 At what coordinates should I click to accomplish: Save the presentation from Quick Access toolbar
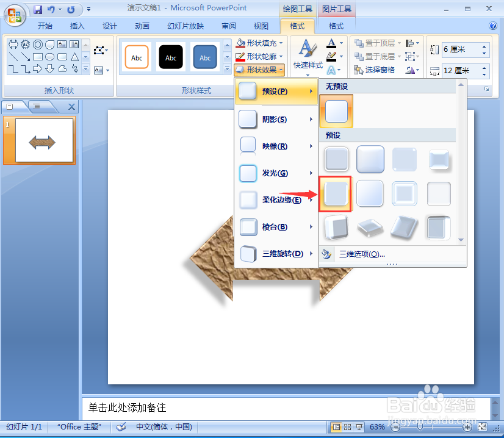(x=38, y=9)
